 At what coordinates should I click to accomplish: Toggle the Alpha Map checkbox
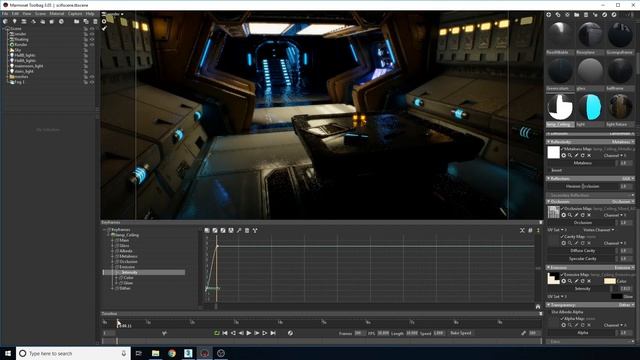pos(562,318)
